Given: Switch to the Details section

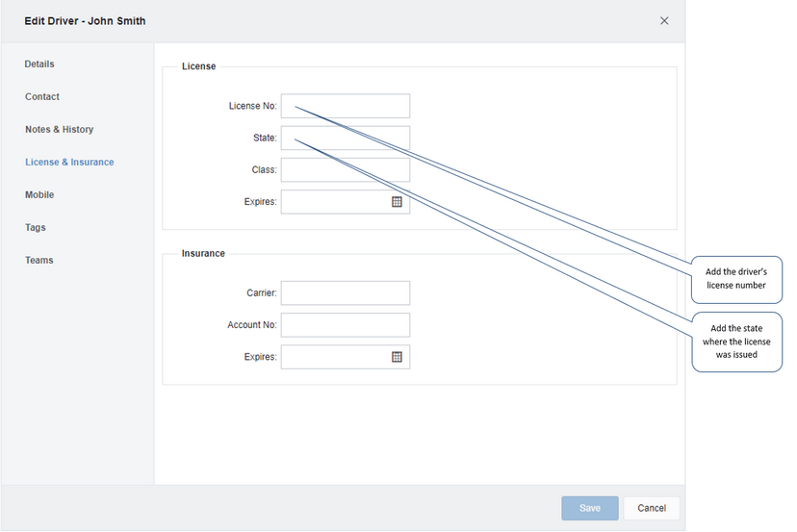Looking at the screenshot, I should click(x=39, y=64).
